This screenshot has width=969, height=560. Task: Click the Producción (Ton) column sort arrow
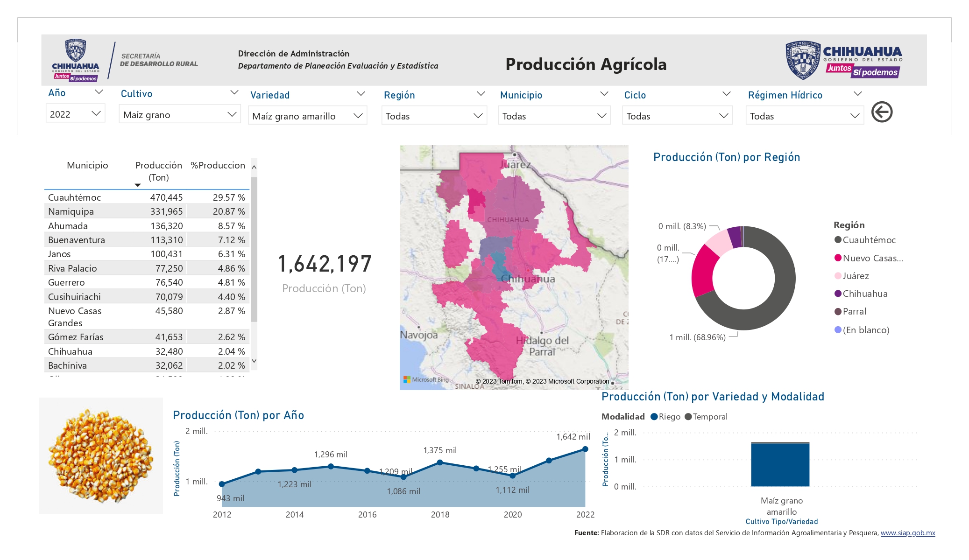coord(138,185)
